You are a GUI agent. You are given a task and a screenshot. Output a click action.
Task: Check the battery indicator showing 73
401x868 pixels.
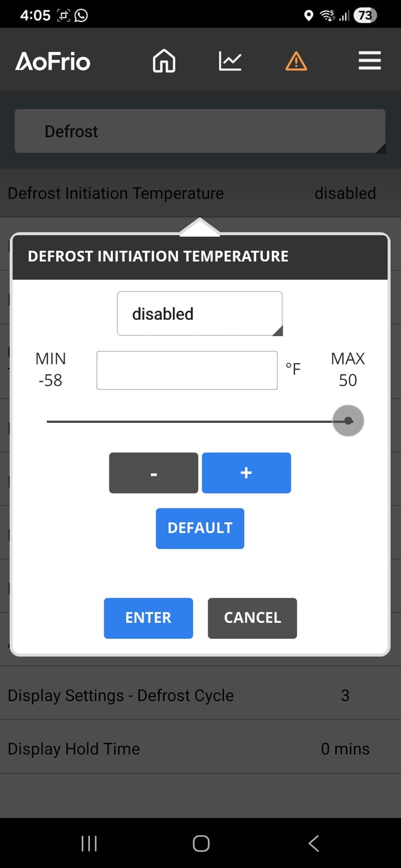tap(364, 15)
